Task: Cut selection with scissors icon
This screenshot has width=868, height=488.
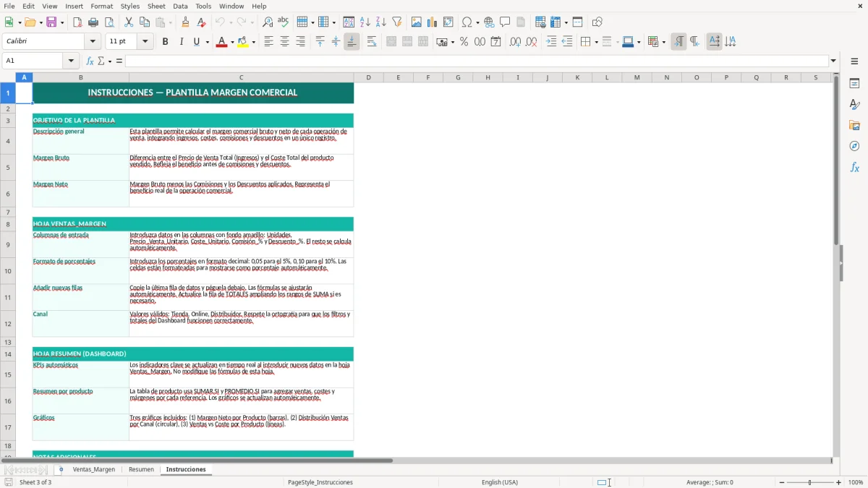Action: tap(129, 22)
